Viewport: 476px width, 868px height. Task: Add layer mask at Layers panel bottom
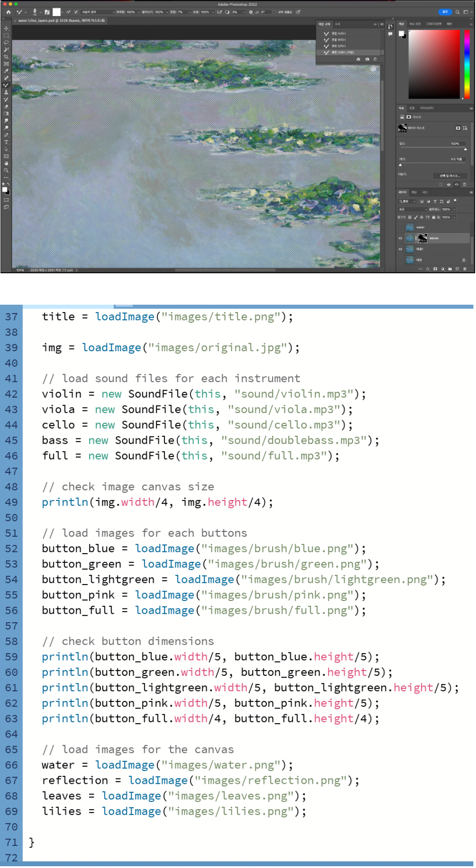pos(435,269)
